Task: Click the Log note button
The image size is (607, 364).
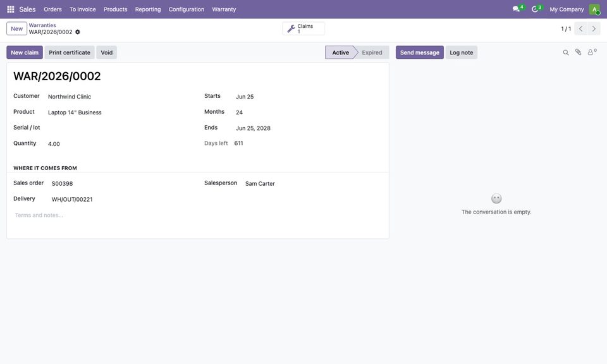Action: [461, 52]
